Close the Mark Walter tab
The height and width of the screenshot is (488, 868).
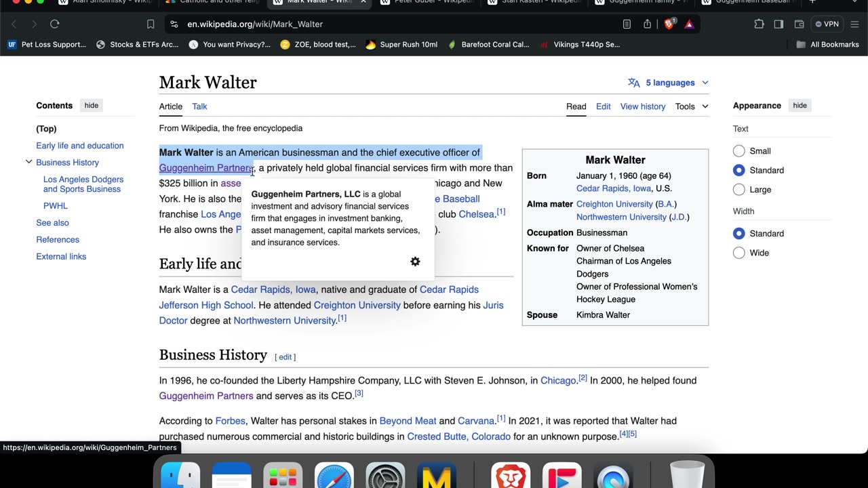(363, 1)
